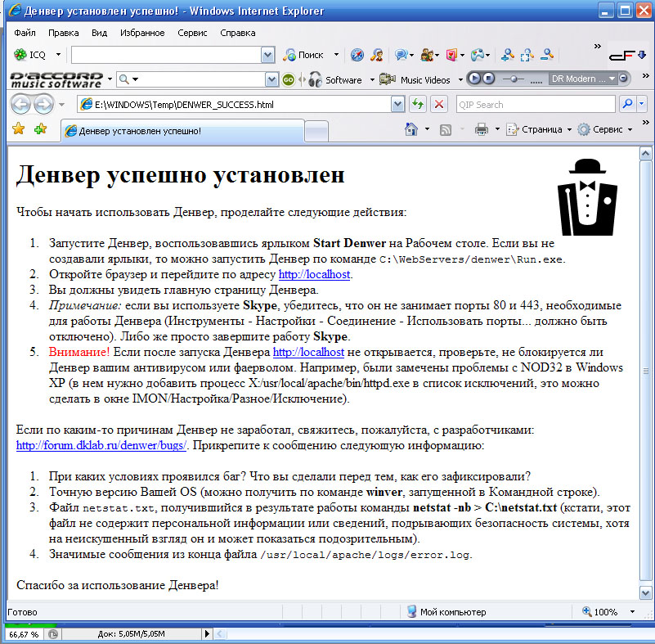This screenshot has width=655, height=644.
Task: Open the printer options dropdown arrow
Action: point(497,129)
